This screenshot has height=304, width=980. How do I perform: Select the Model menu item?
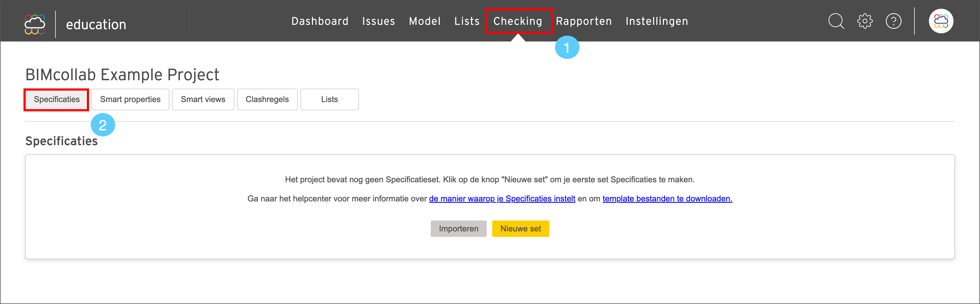pyautogui.click(x=424, y=21)
